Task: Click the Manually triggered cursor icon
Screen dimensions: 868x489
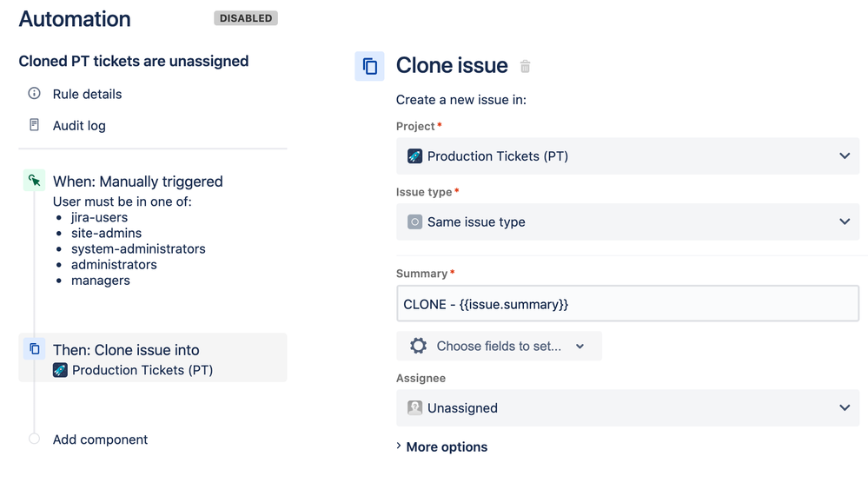Action: [x=34, y=181]
